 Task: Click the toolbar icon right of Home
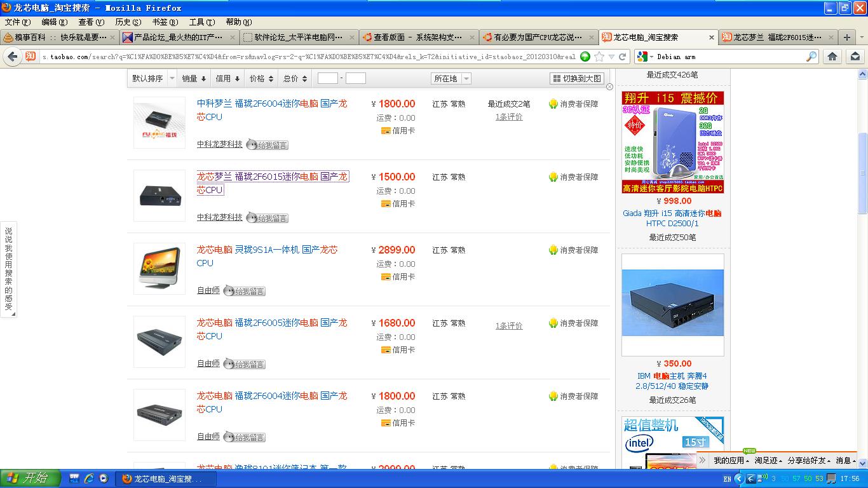tap(855, 57)
